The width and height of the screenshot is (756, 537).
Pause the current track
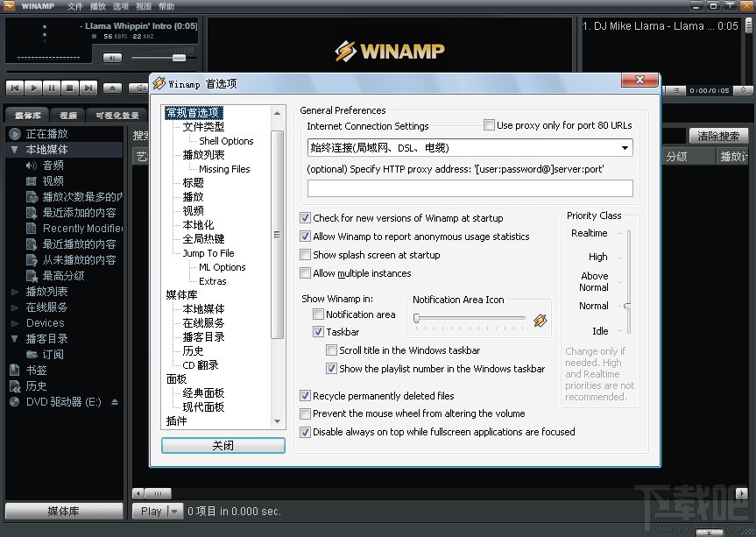tap(53, 88)
